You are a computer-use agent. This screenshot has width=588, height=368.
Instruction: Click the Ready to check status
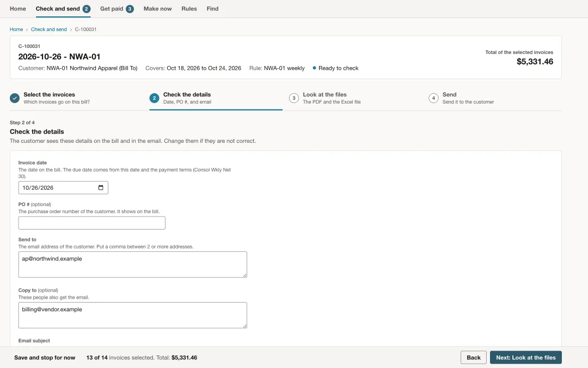pos(335,68)
